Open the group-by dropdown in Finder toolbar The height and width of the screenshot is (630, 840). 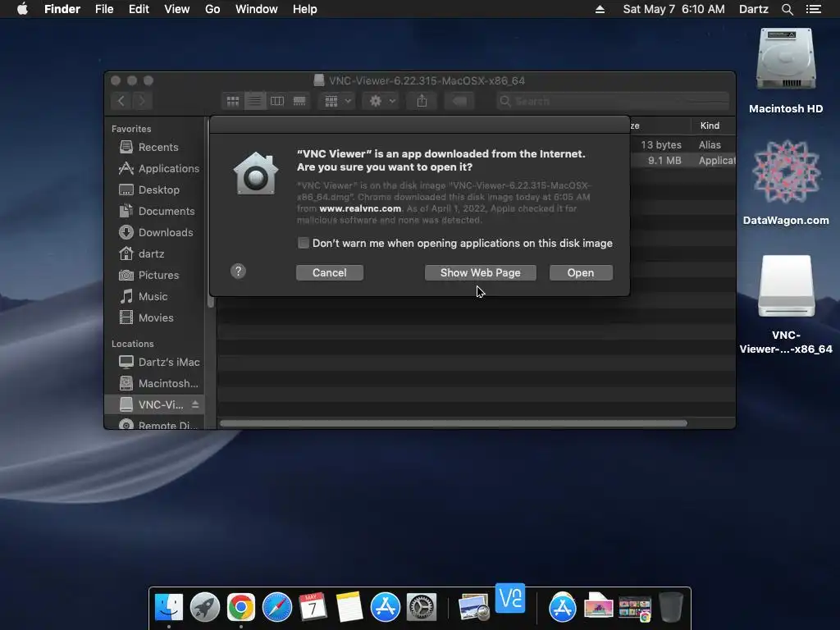tap(337, 101)
